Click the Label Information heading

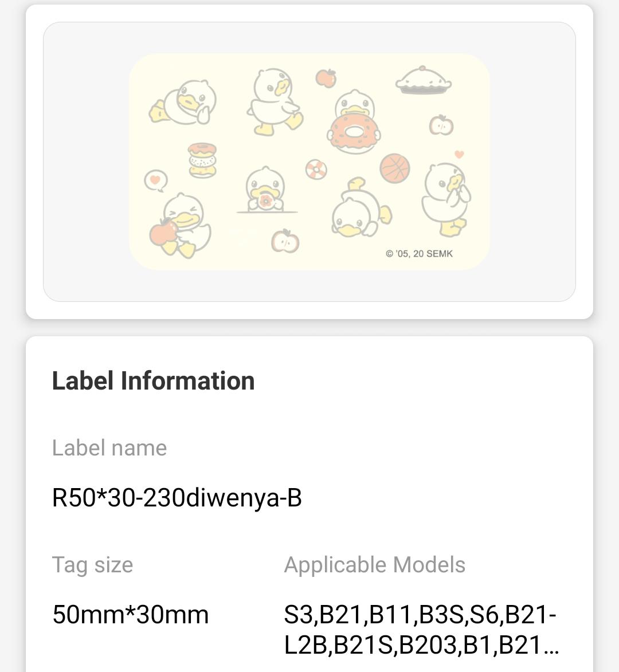coord(154,381)
